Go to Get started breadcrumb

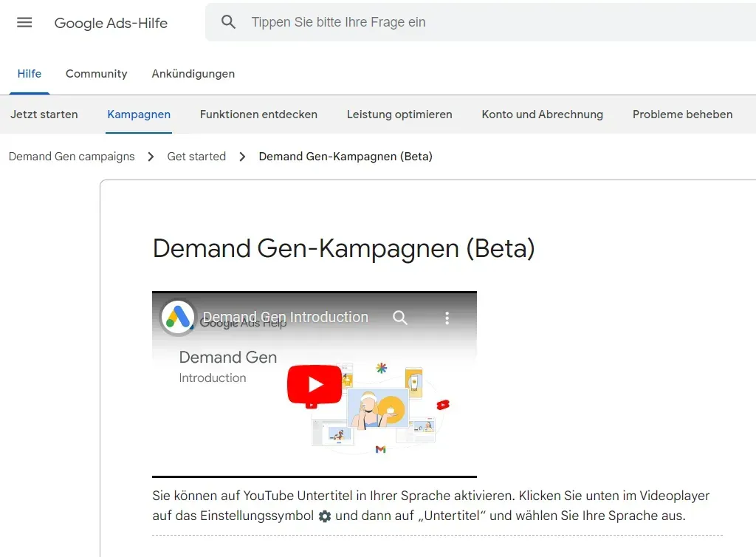196,157
